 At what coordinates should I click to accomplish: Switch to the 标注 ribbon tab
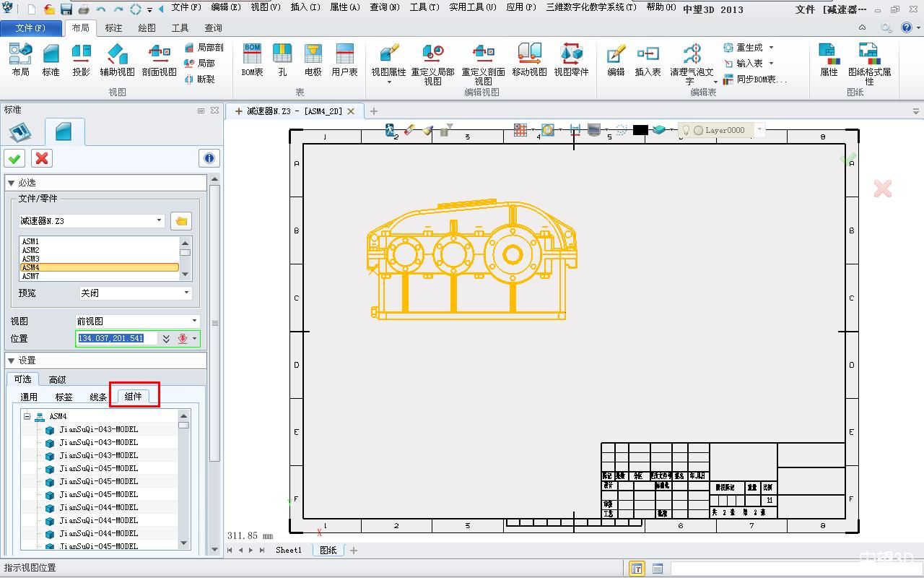[113, 27]
